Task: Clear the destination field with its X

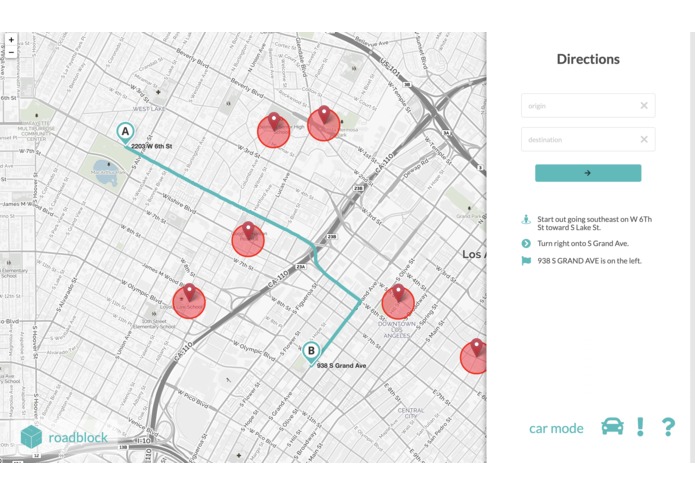Action: click(x=644, y=140)
